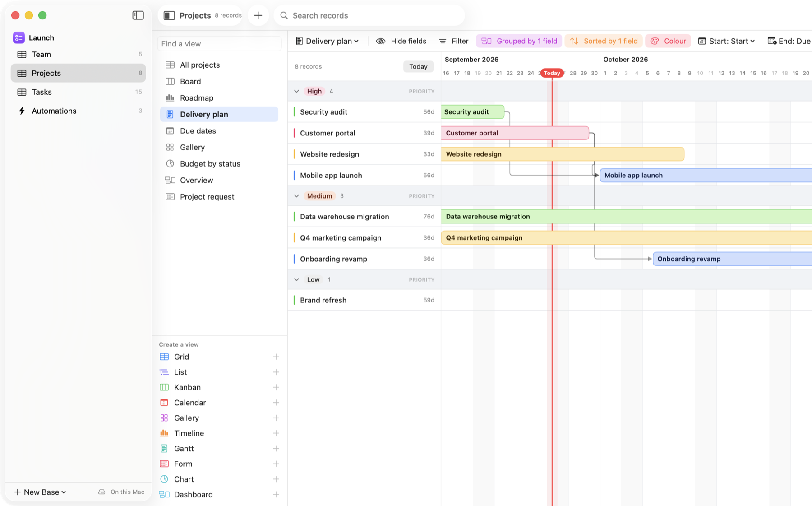Viewport: 812px width, 506px height.
Task: Open the Start: Start field dropdown
Action: point(727,41)
